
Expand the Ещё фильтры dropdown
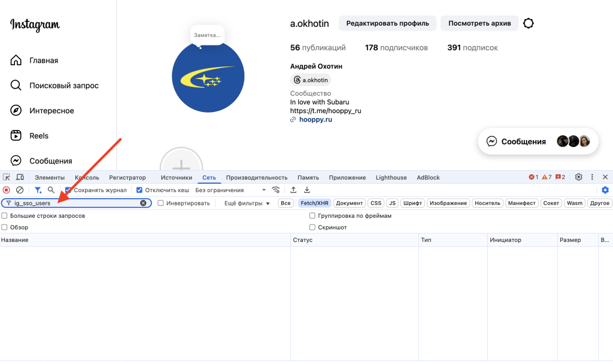tap(247, 203)
